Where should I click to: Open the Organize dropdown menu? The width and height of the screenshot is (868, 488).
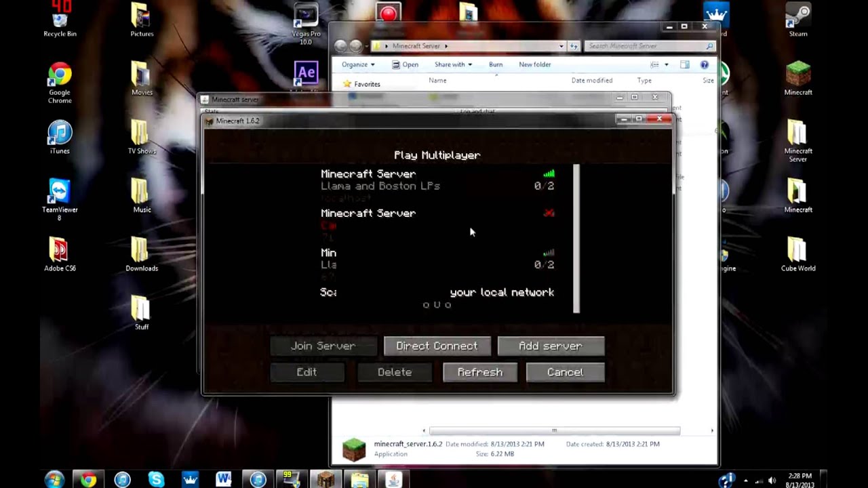click(x=358, y=64)
